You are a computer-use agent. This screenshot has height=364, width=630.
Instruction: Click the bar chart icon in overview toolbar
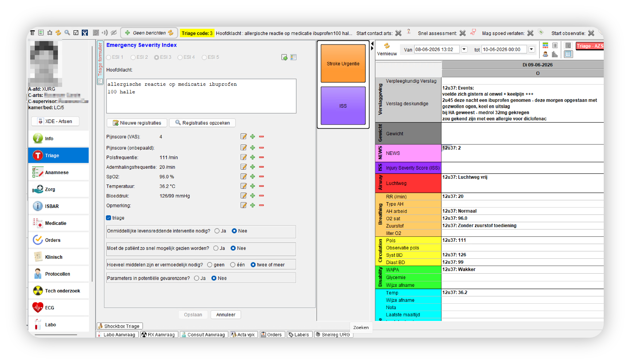pyautogui.click(x=555, y=54)
